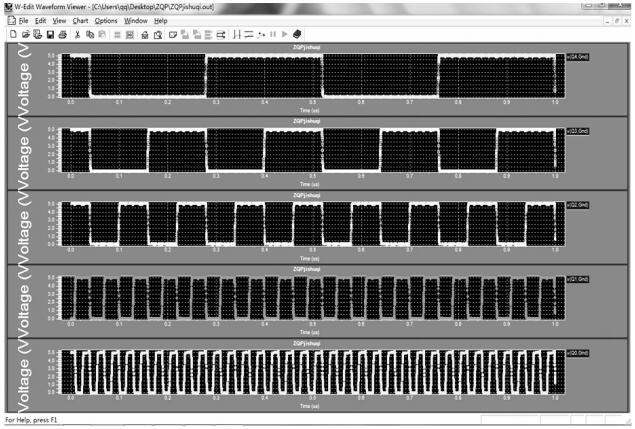This screenshot has width=635, height=429.
Task: Select the v(Q2,Gnd) trace label
Action: tap(577, 205)
